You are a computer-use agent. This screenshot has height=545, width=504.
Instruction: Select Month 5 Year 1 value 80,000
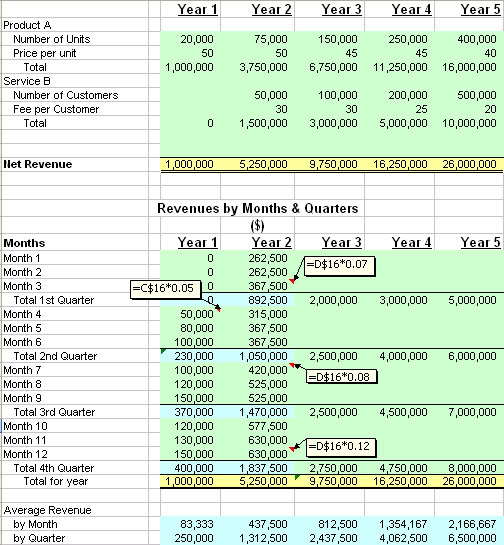pos(197,328)
